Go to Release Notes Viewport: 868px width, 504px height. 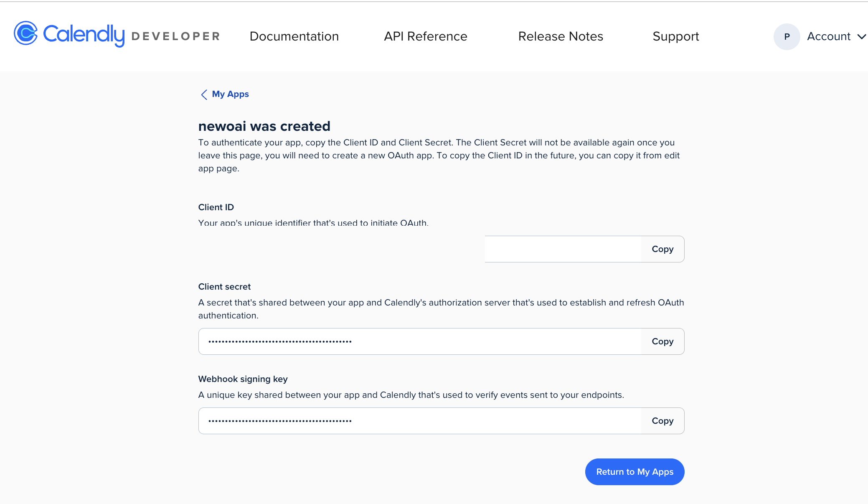click(561, 36)
